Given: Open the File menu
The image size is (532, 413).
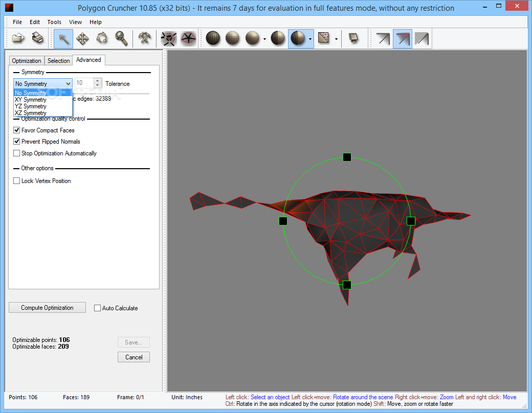Looking at the screenshot, I should coord(17,22).
